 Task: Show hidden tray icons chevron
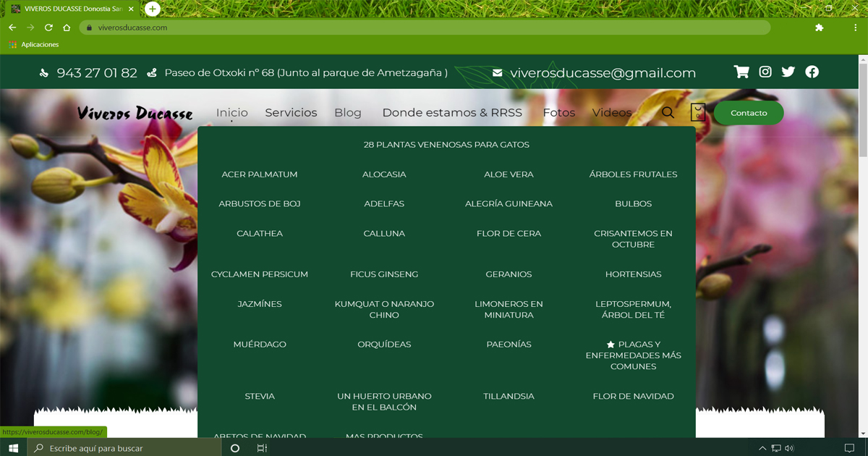(762, 448)
